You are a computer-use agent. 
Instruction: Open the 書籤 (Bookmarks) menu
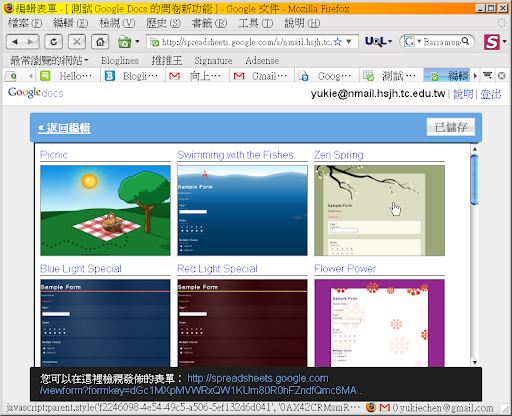[x=209, y=23]
